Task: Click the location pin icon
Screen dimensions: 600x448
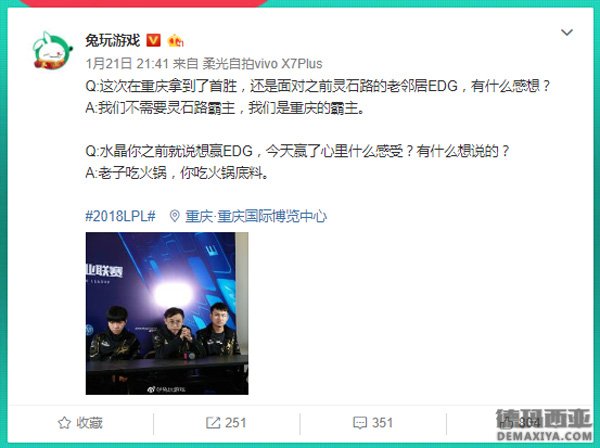Action: 174,216
